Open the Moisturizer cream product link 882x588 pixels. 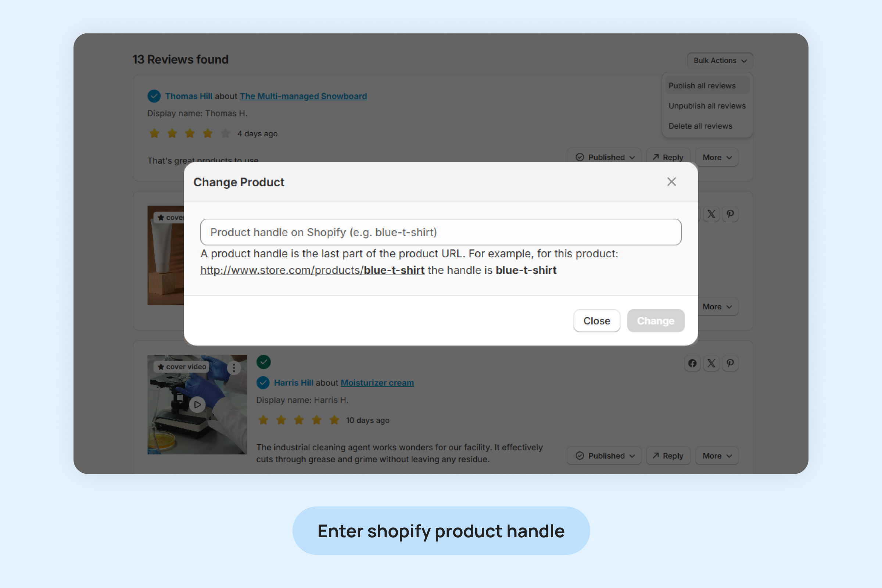(x=377, y=383)
